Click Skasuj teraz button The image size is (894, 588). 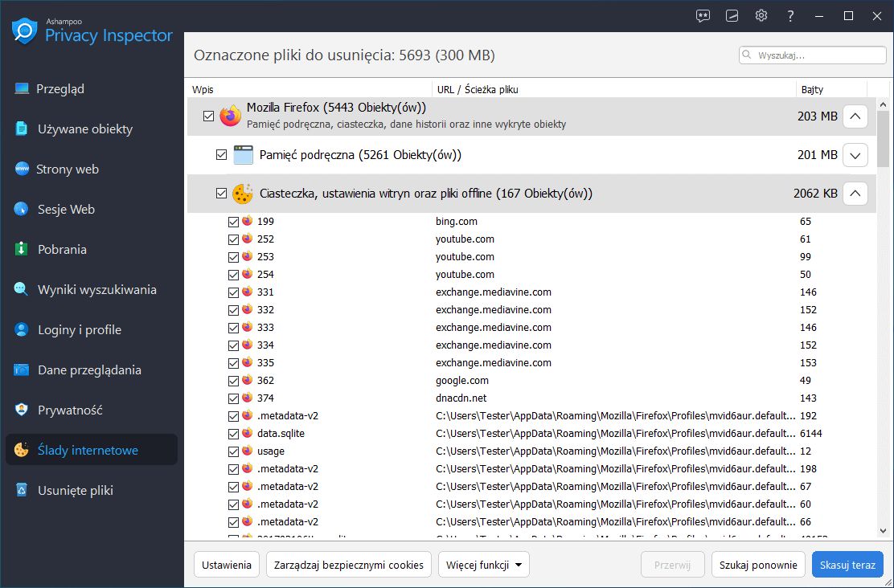pos(847,565)
